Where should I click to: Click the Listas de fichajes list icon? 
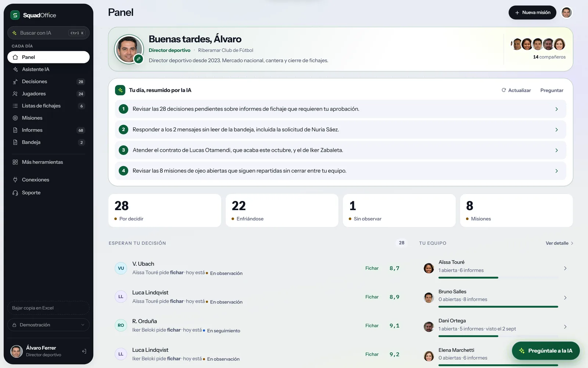pos(15,106)
